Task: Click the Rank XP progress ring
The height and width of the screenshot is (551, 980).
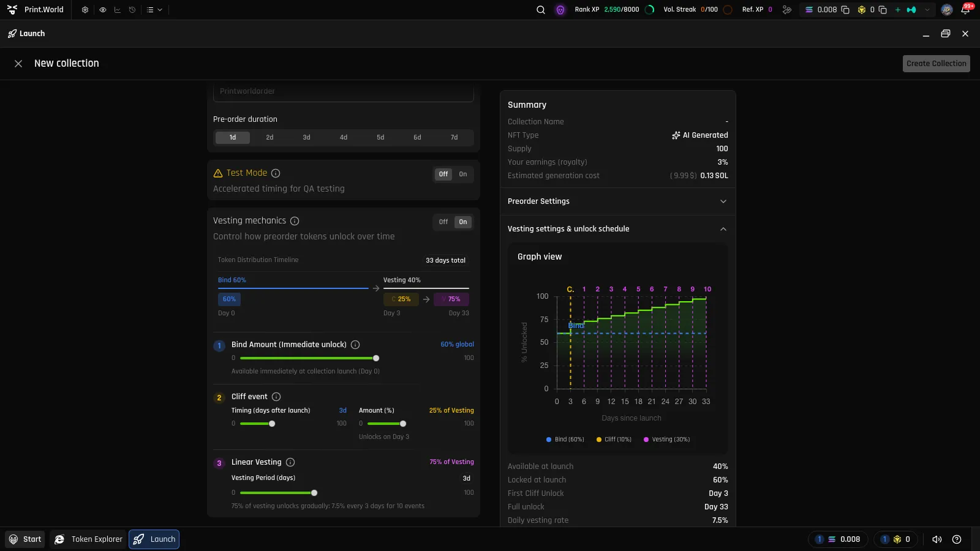Action: [x=650, y=10]
